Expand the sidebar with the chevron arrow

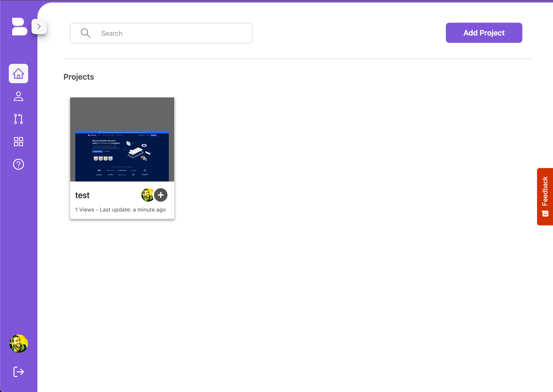coord(39,26)
